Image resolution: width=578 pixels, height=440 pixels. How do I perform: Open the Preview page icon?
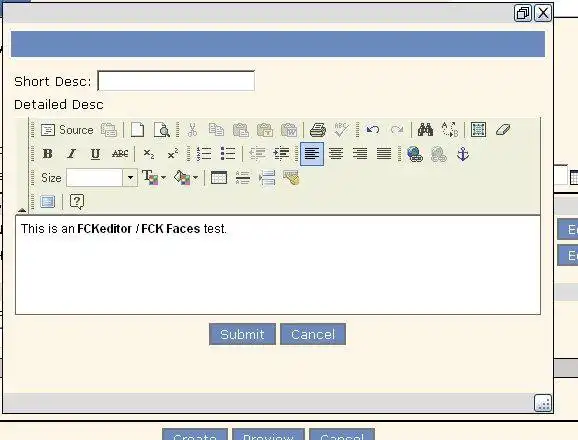(161, 130)
